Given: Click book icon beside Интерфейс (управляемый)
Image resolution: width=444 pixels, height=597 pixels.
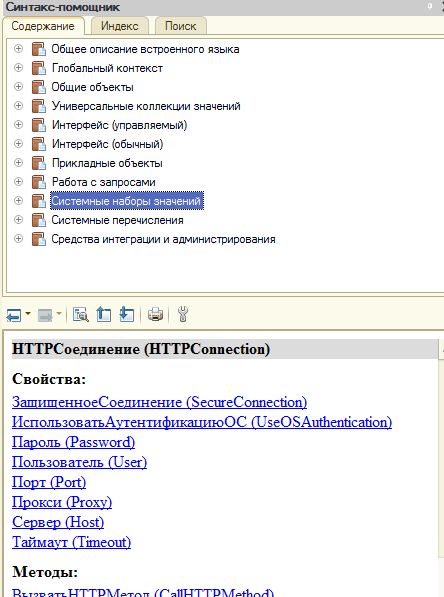Looking at the screenshot, I should [38, 125].
